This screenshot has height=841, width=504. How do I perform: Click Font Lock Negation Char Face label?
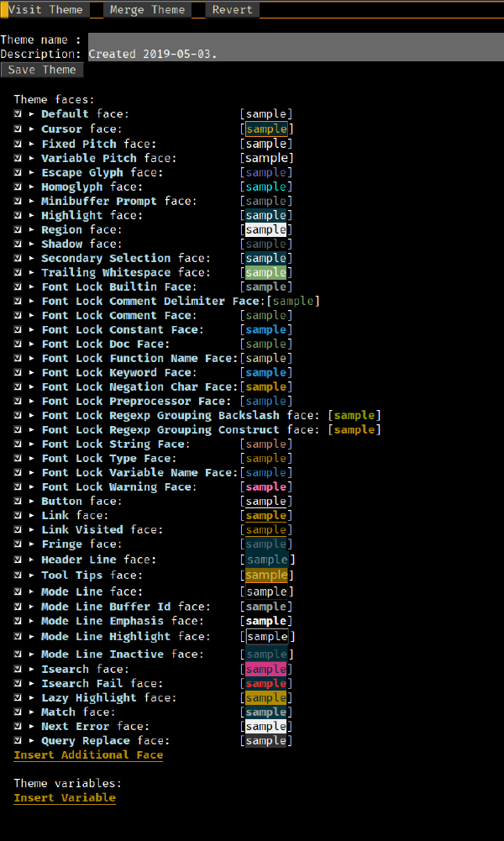coord(139,386)
